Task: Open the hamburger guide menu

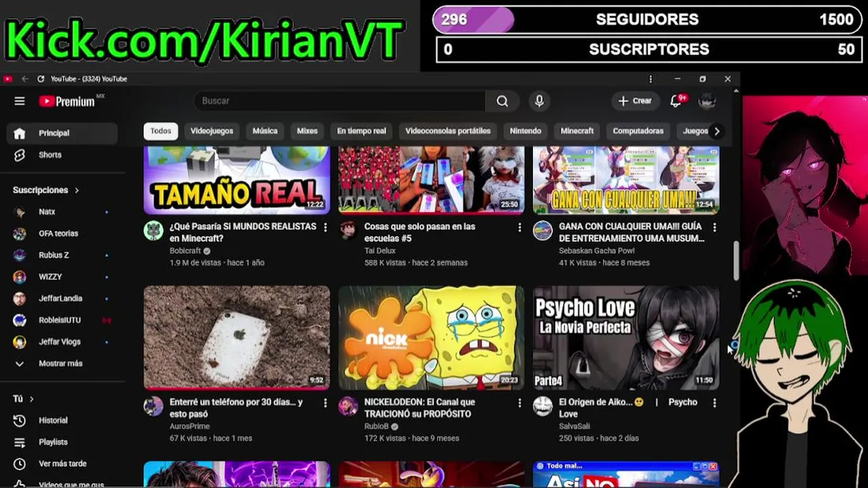Action: (x=20, y=101)
